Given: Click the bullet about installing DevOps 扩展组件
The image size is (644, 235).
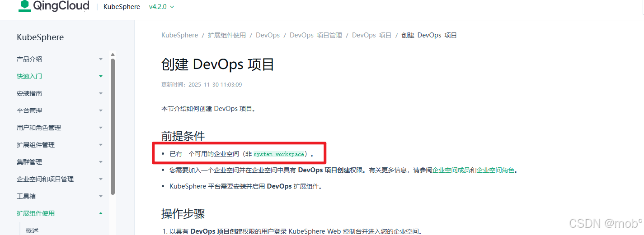Looking at the screenshot, I should (246, 186).
